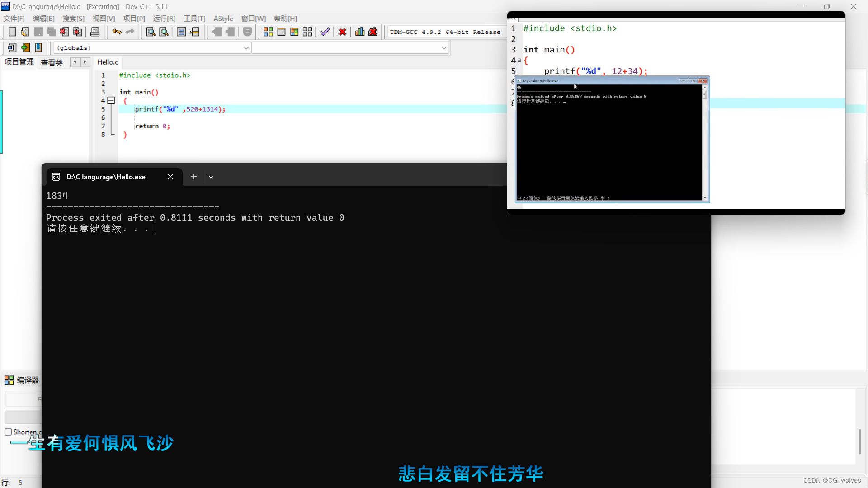Click the purple syntax check icon
Screen dimensions: 868x488
[x=325, y=32]
